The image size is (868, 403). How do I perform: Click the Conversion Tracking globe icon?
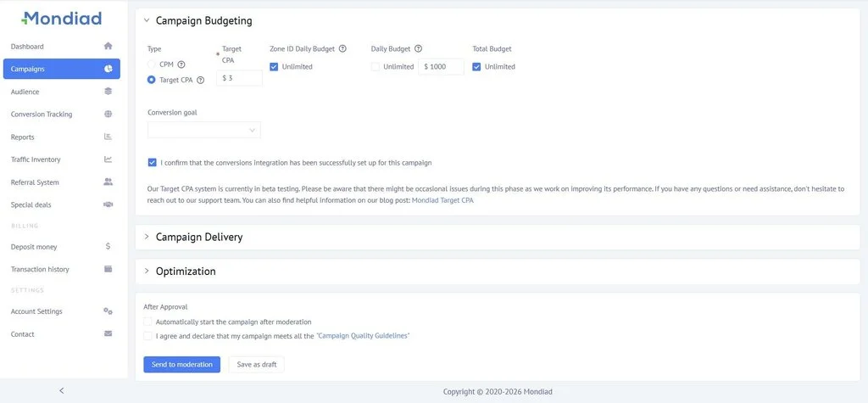pos(108,115)
